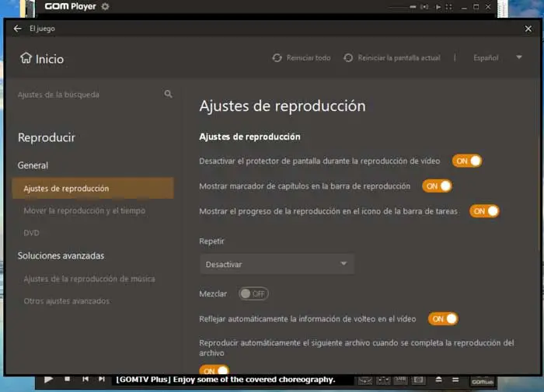Toggle progreso en el icono de barra de tareas
The height and width of the screenshot is (392, 544).
pos(484,211)
